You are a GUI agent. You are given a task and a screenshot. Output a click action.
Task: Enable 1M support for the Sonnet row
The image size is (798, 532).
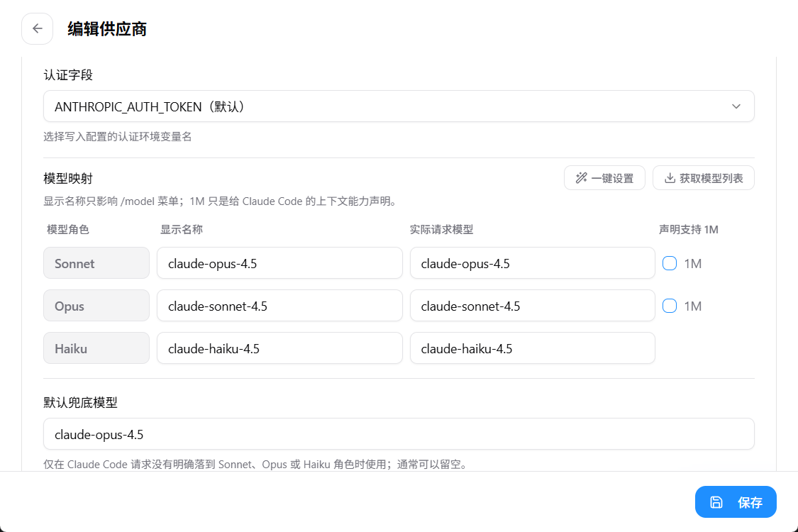669,263
